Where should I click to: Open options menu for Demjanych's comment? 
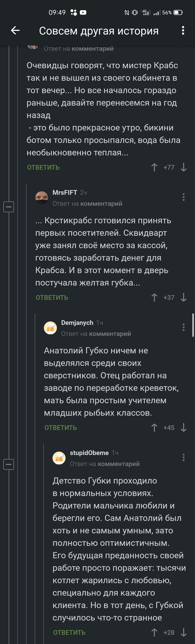point(183,327)
